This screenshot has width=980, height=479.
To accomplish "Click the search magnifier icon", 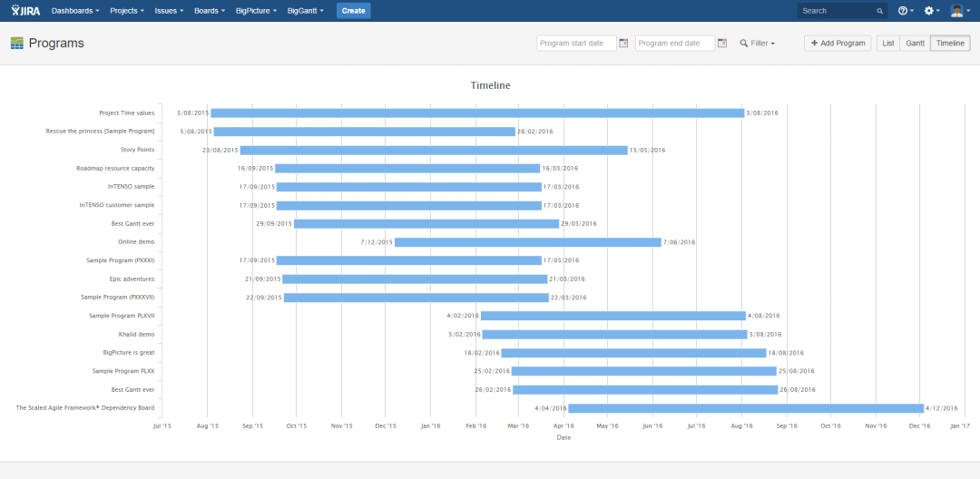I will click(879, 11).
